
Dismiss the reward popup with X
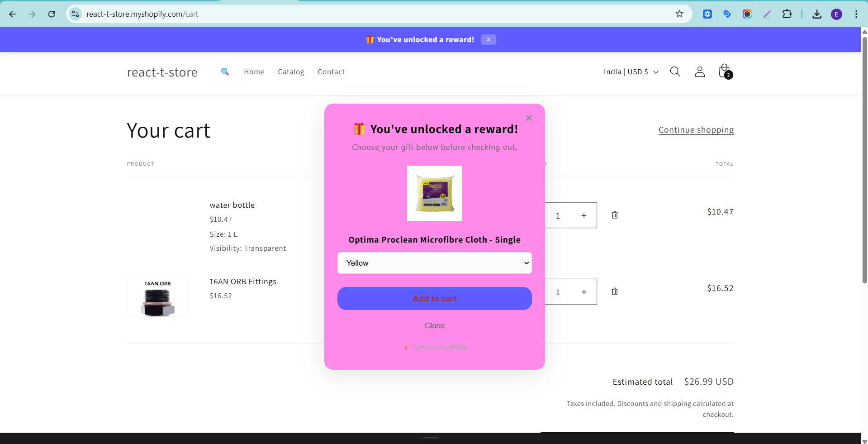[x=529, y=118]
